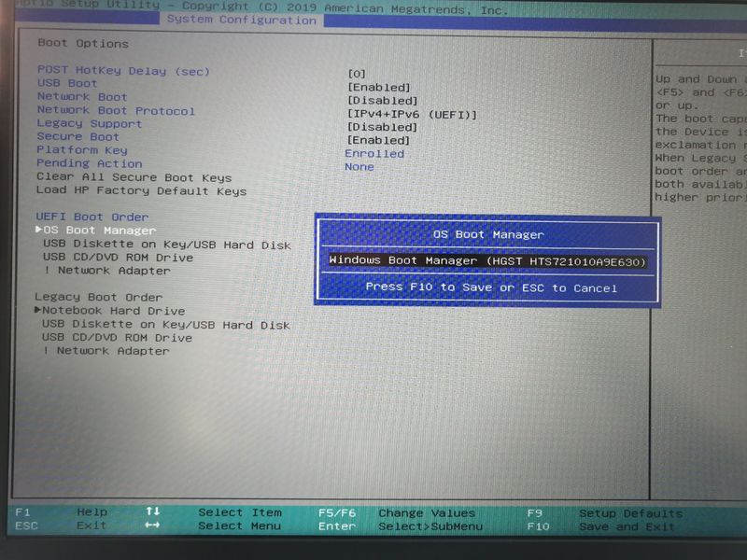Click up/down arrows Select Item hint
Screen dimensions: 747x560
[x=214, y=512]
